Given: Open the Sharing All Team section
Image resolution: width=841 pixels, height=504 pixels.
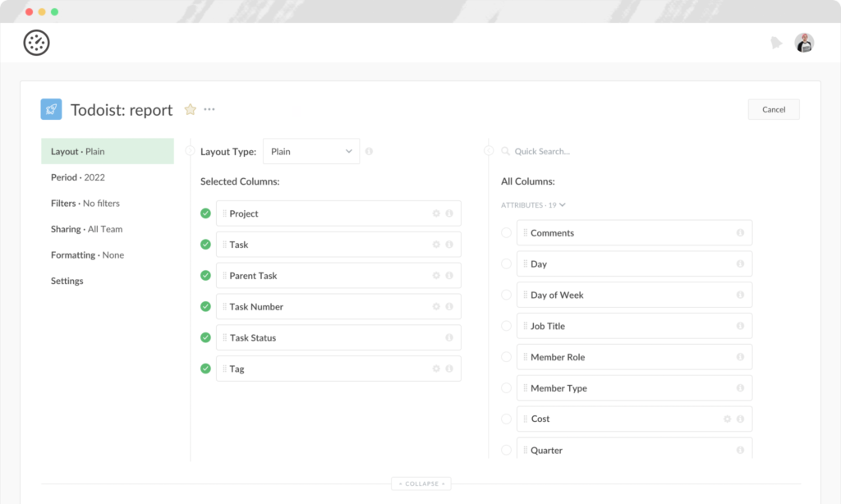Looking at the screenshot, I should point(85,229).
